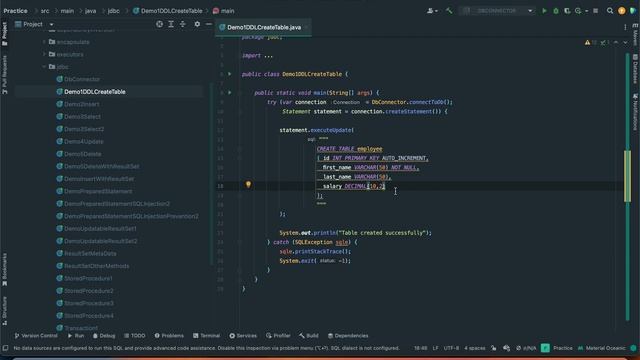640x360 pixels.
Task: Open the Run tool window button
Action: pyautogui.click(x=76, y=336)
